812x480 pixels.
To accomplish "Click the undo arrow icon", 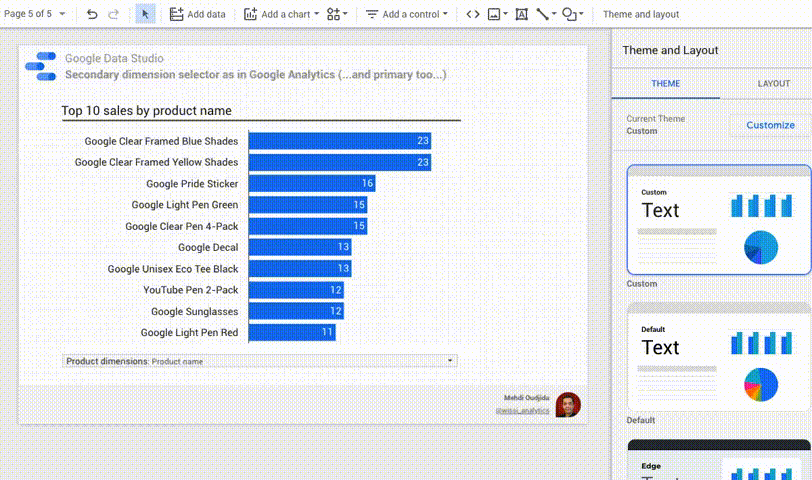I will (x=92, y=14).
